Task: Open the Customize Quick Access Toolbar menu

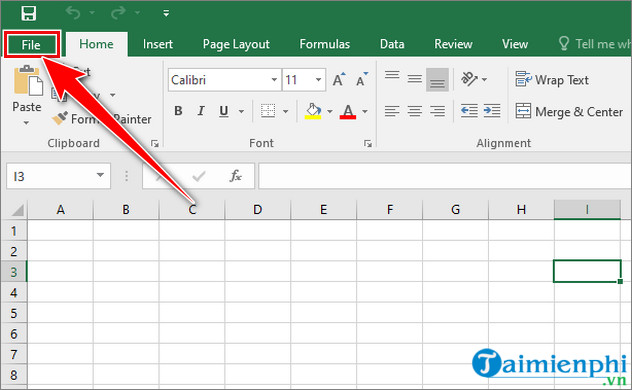Action: tap(166, 13)
